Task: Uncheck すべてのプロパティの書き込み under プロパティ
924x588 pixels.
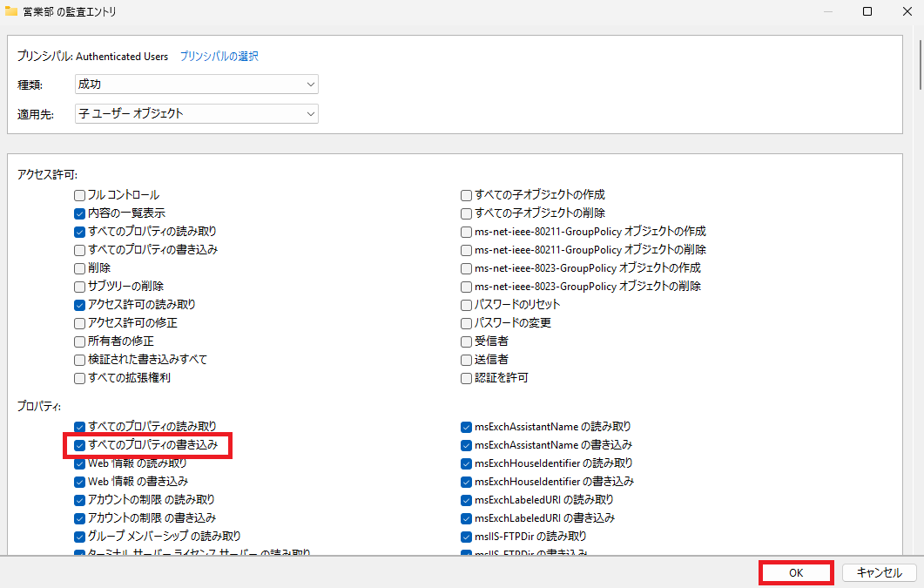Action: 79,445
